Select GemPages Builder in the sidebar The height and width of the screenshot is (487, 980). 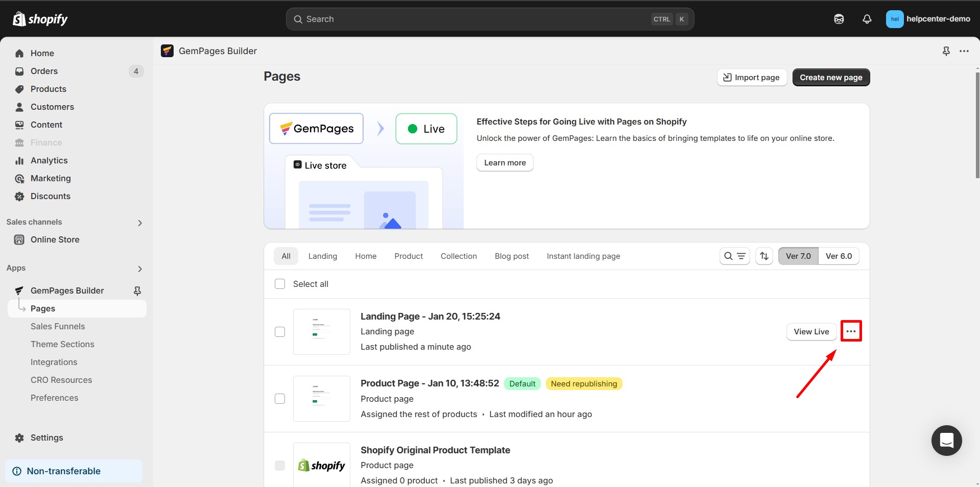tap(67, 290)
